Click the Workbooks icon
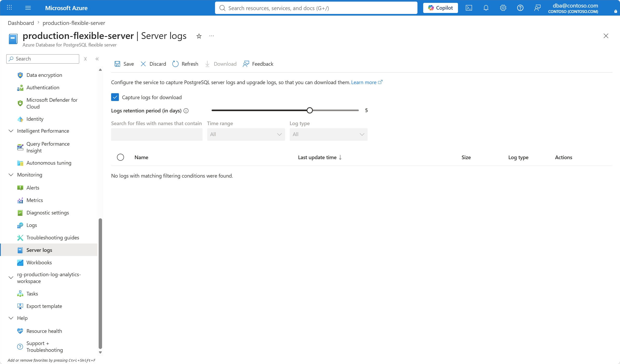The image size is (620, 364). pyautogui.click(x=20, y=262)
